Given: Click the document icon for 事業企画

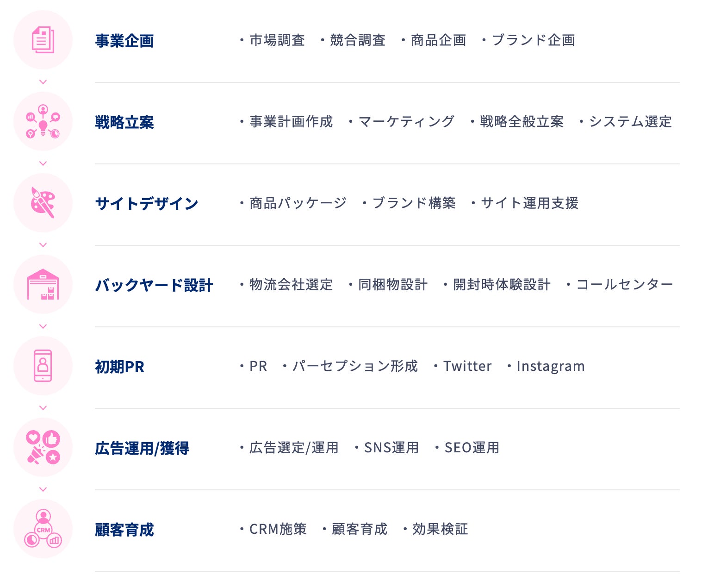Looking at the screenshot, I should click(43, 40).
